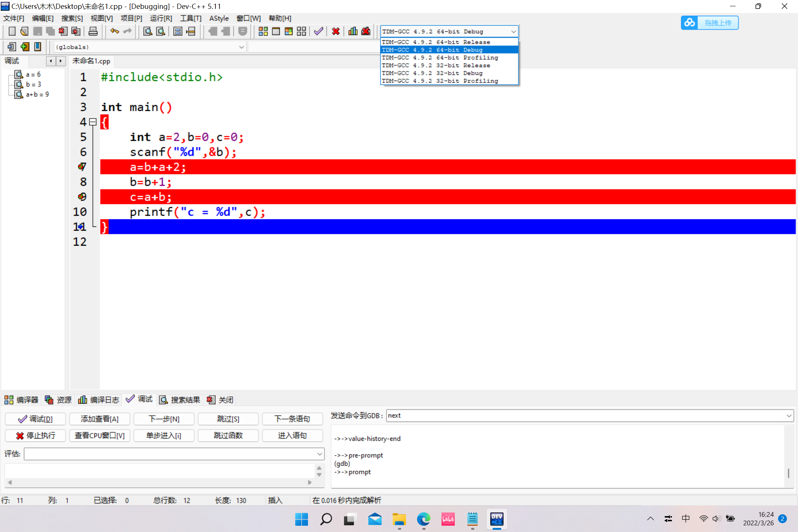
Task: Open the 运行[R] menu
Action: [160, 18]
